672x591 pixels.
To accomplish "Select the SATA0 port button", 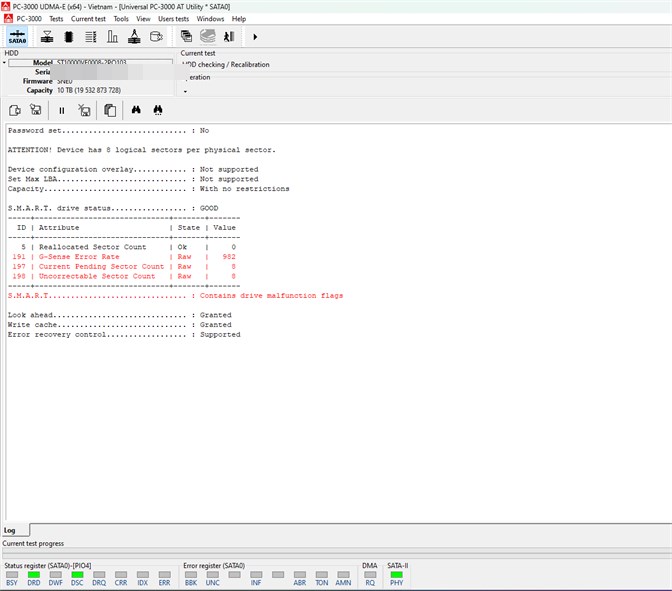I will pyautogui.click(x=17, y=36).
